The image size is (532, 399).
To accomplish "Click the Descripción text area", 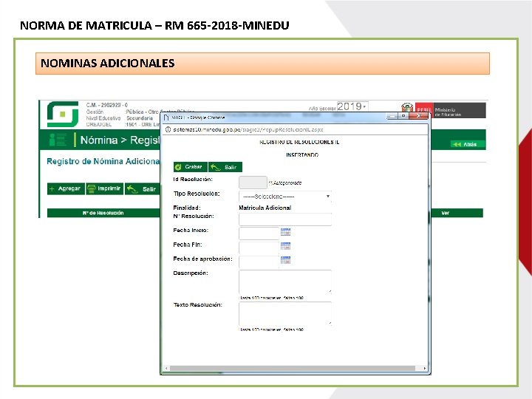I will pyautogui.click(x=285, y=282).
